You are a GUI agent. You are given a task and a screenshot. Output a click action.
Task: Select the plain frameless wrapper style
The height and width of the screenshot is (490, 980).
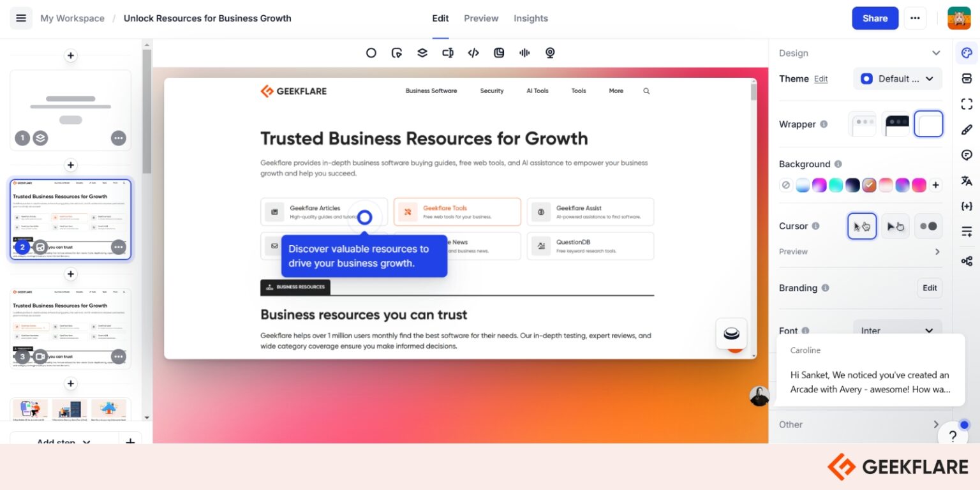click(x=928, y=124)
